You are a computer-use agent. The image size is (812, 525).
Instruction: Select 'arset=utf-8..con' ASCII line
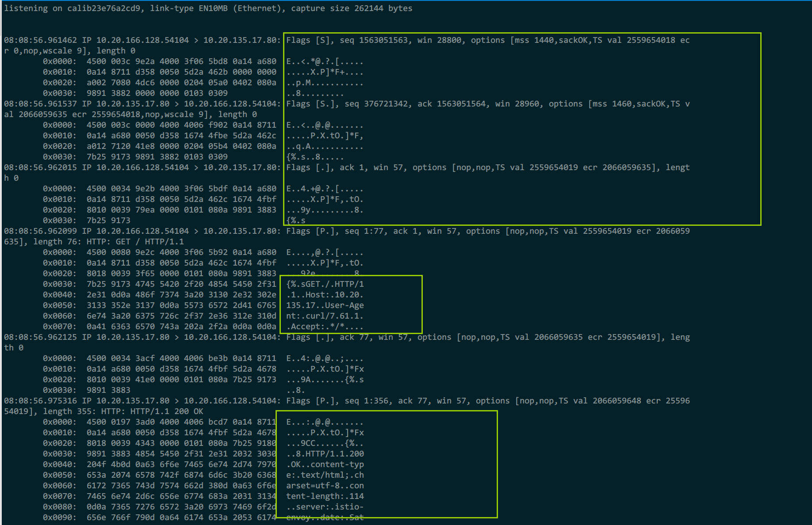[325, 486]
